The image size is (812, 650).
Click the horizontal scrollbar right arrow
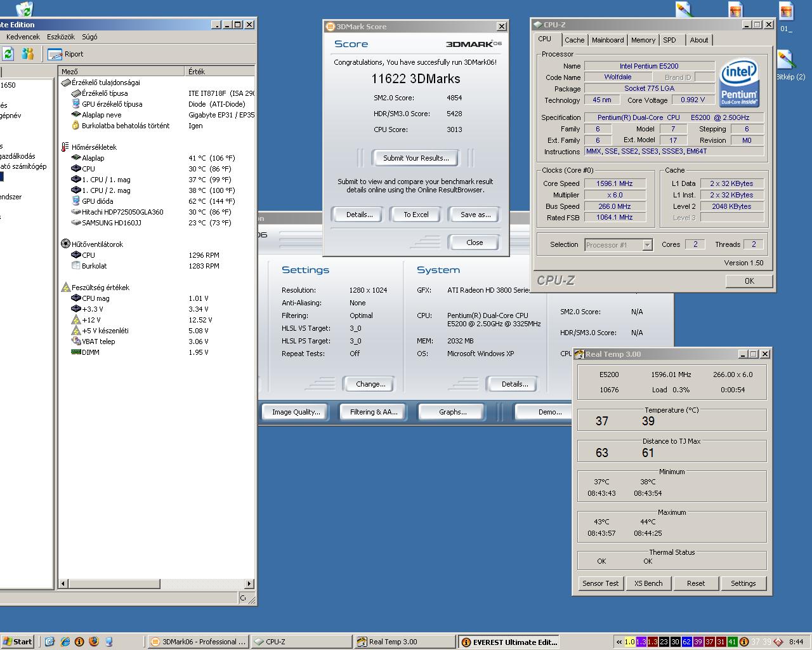(x=249, y=583)
